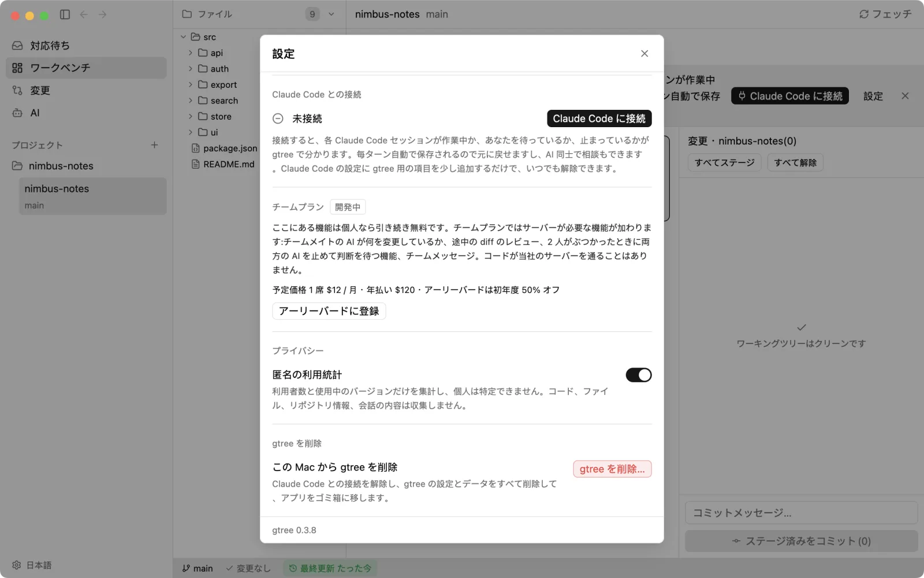
Task: Click 変更なし status indicator
Action: [x=248, y=568]
